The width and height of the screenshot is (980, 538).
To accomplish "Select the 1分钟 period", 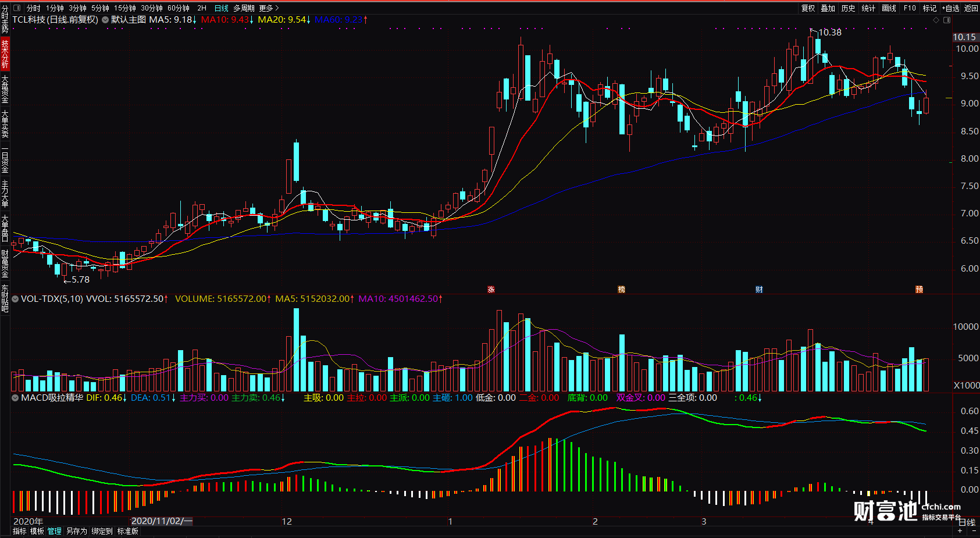I will click(x=55, y=8).
